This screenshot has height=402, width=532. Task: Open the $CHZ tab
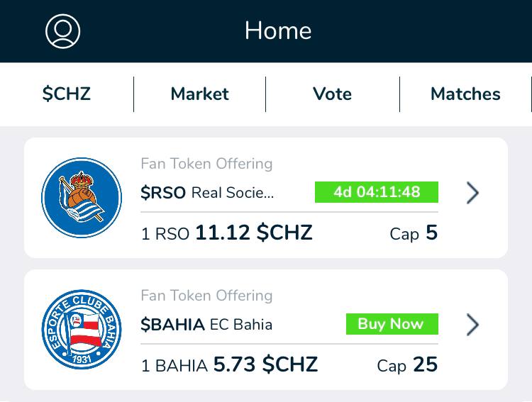point(67,94)
